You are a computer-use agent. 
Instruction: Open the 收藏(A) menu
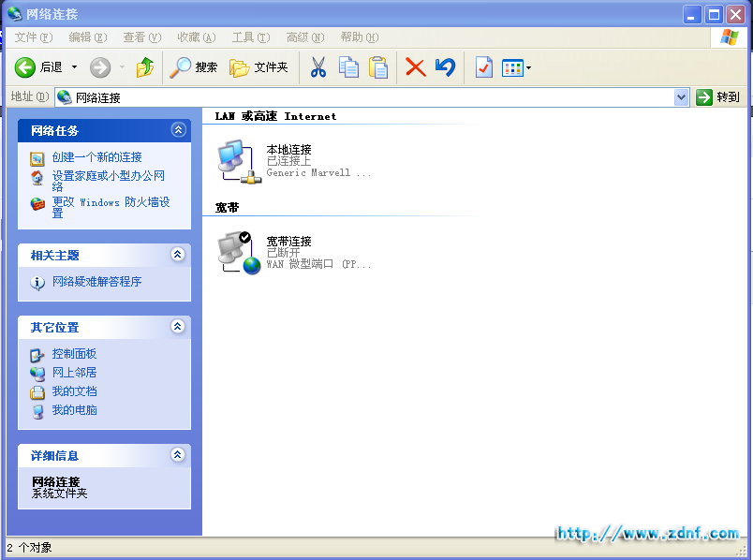197,37
